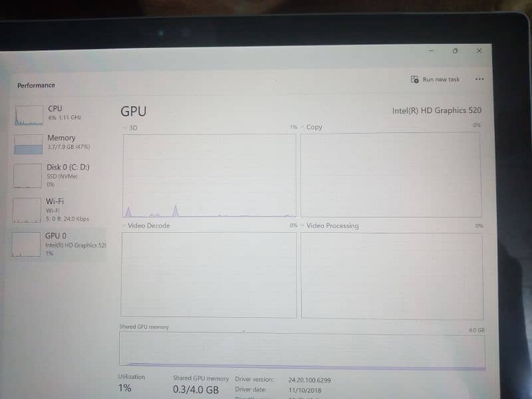The height and width of the screenshot is (399, 532).
Task: Click the Disk 0 mini graph thumbnail
Action: (27, 176)
